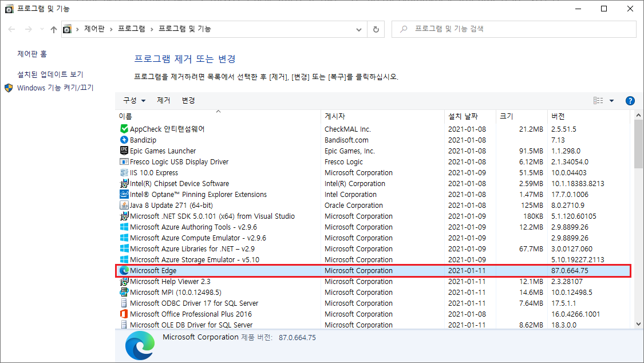Screen dimensions: 644x363
Task: Click the Azure Authoring Tools Windows icon
Action: click(124, 227)
